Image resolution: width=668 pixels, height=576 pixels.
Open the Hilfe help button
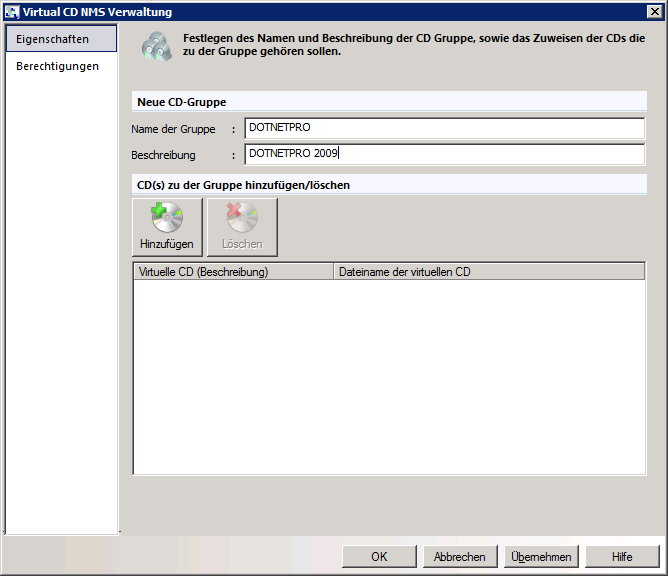point(622,556)
